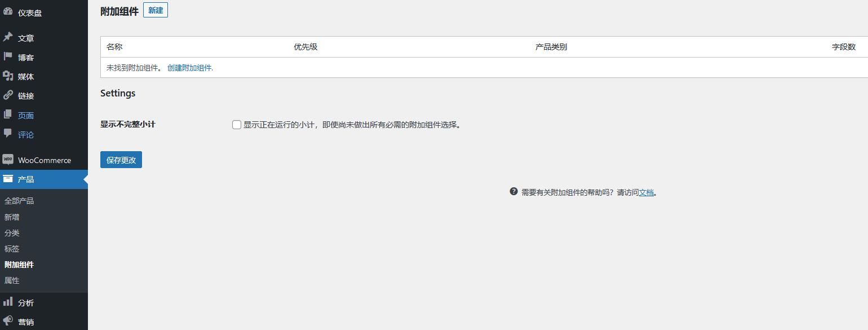Image resolution: width=868 pixels, height=330 pixels.
Task: Click the chain link icon for 链接
Action: 8,95
